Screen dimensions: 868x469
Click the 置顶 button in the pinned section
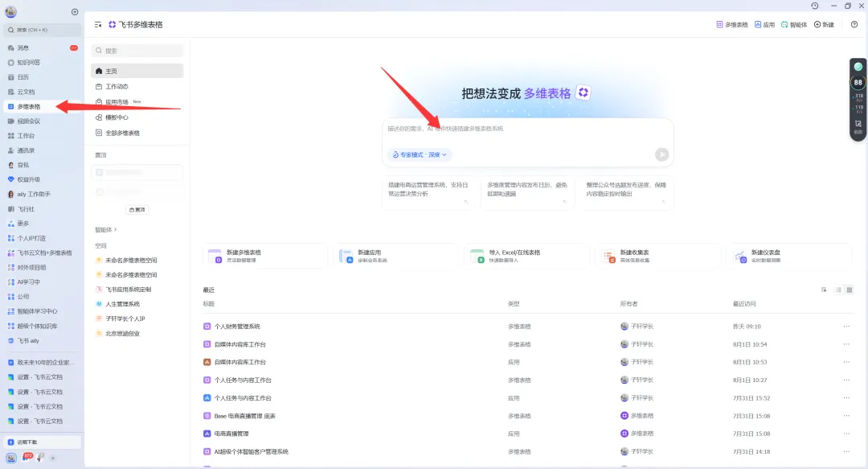tap(137, 209)
